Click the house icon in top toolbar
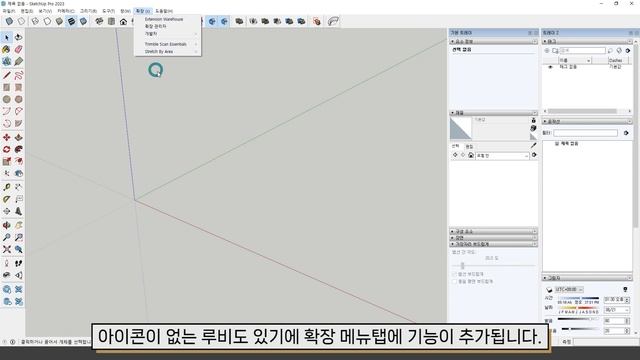The width and height of the screenshot is (640, 360). (123, 21)
